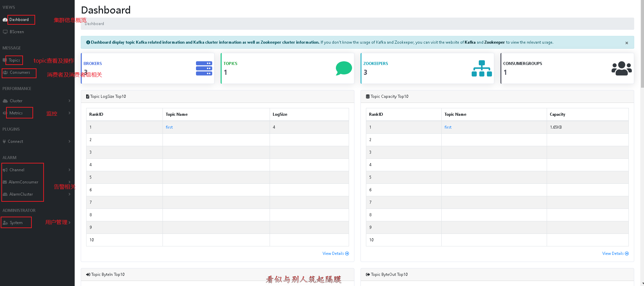The image size is (644, 286).
Task: Expand the AlarmCluster submenu chevron
Action: point(69,194)
